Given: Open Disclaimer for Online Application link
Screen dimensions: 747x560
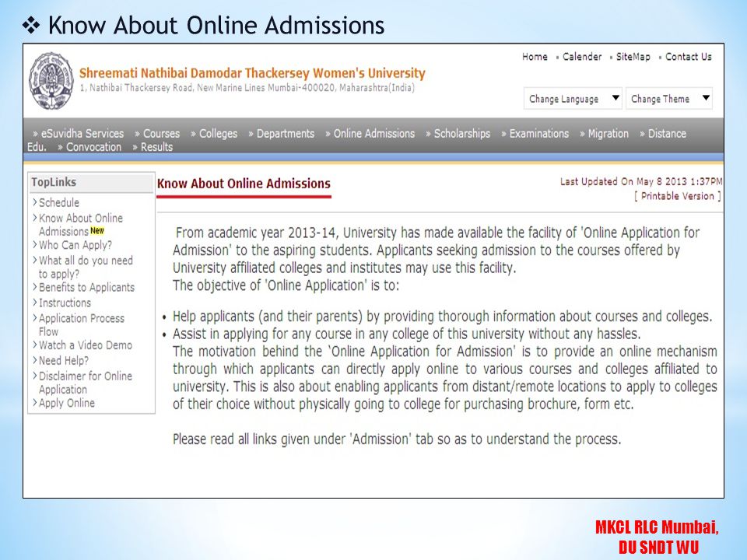Looking at the screenshot, I should click(x=86, y=383).
